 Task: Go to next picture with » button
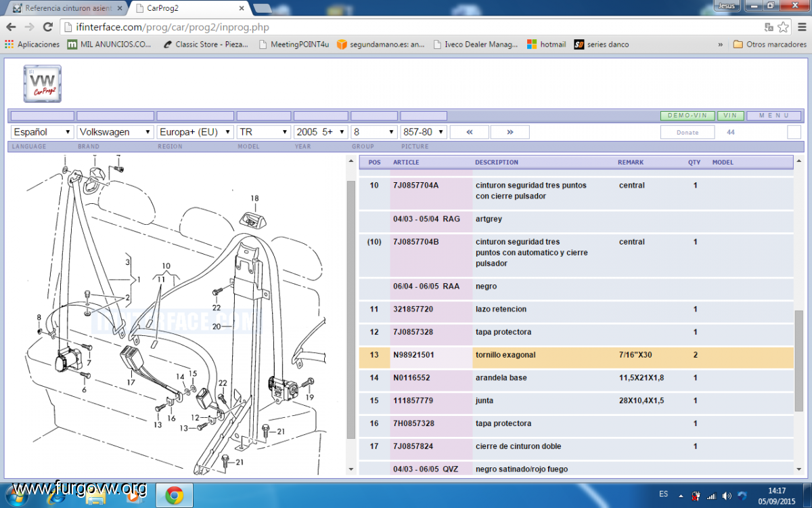(510, 132)
